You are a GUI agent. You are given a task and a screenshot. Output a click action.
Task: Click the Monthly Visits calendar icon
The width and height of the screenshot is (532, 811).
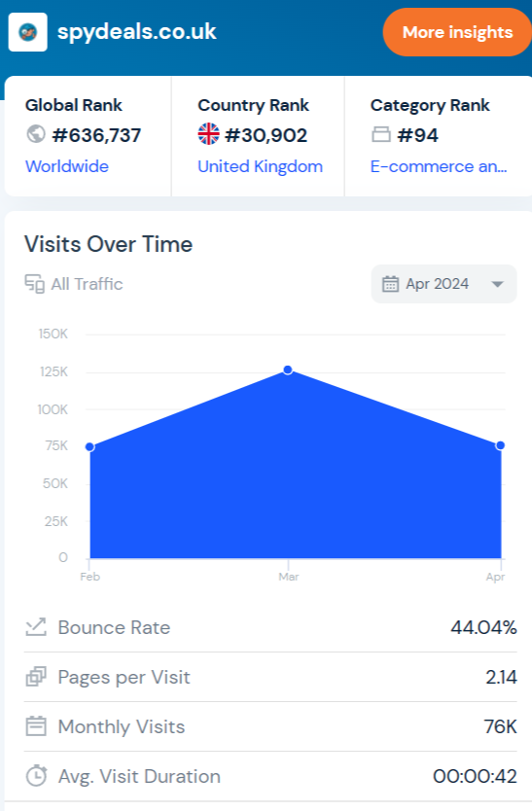click(36, 726)
